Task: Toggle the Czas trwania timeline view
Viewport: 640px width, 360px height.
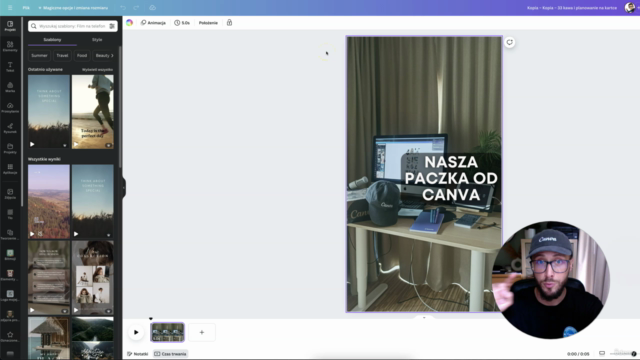Action: 170,354
